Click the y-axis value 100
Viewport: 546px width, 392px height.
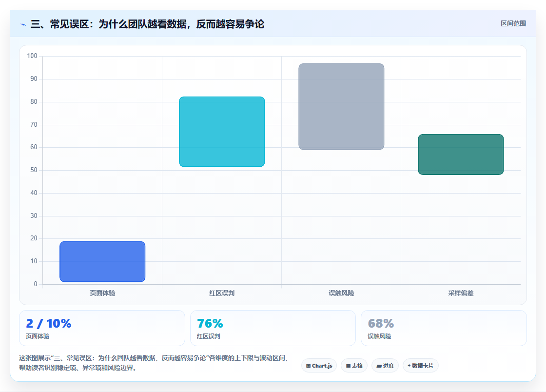(x=32, y=56)
